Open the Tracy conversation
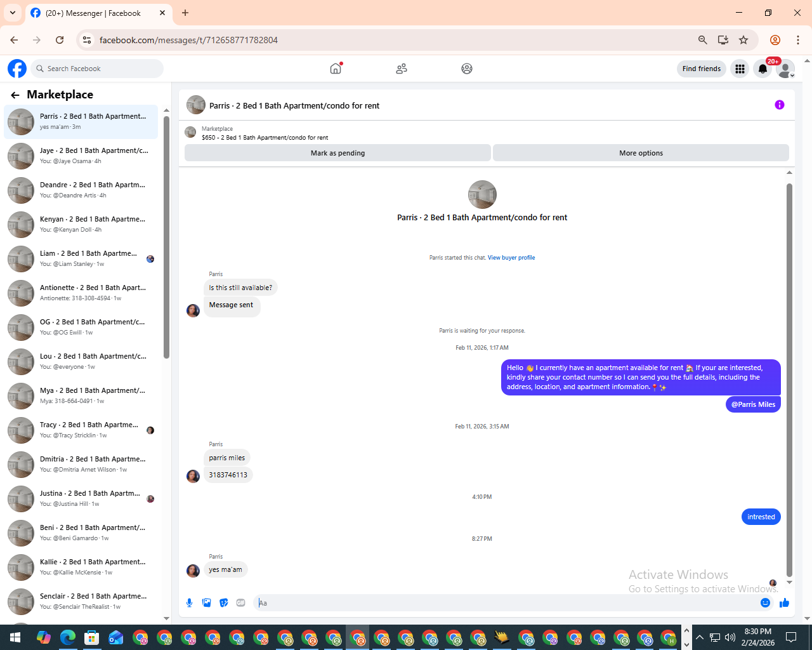 pos(81,430)
